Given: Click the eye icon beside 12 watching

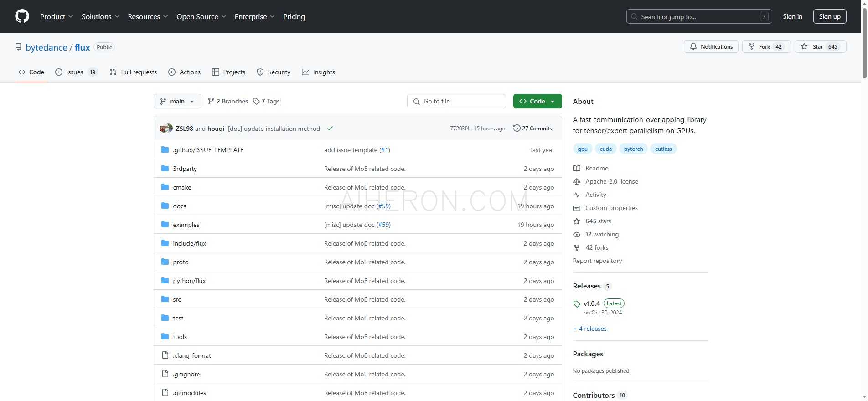Looking at the screenshot, I should coord(577,234).
